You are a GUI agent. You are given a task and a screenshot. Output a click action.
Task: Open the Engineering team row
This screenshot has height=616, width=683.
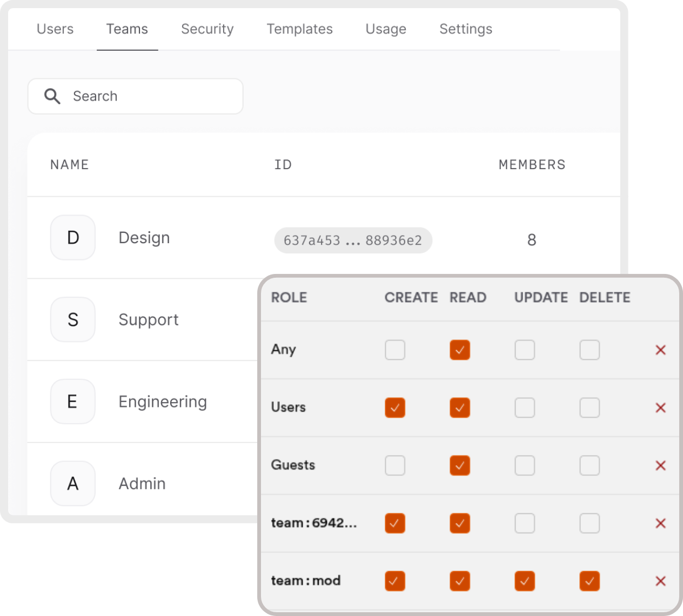[163, 402]
